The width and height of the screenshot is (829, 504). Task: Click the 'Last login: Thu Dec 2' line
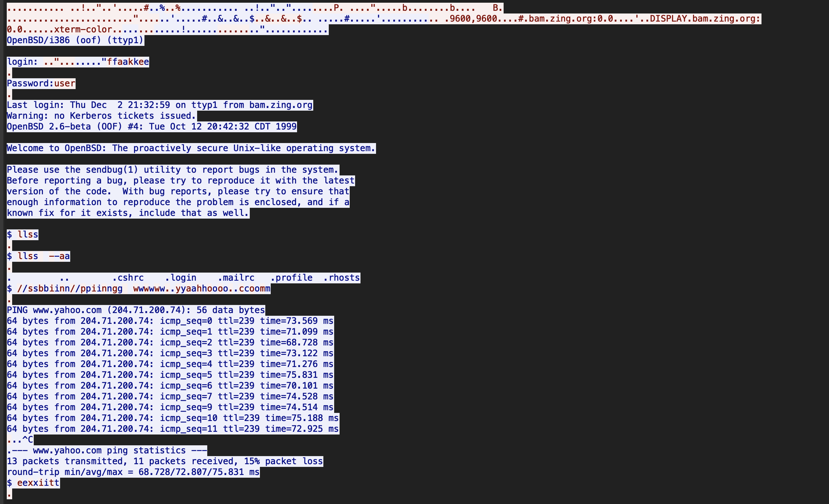159,105
